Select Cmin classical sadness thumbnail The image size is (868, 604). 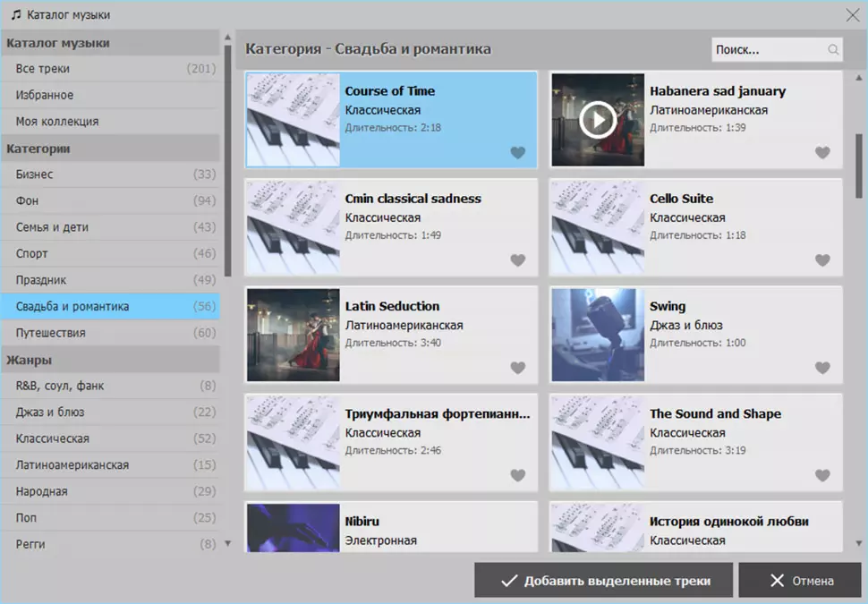(293, 227)
